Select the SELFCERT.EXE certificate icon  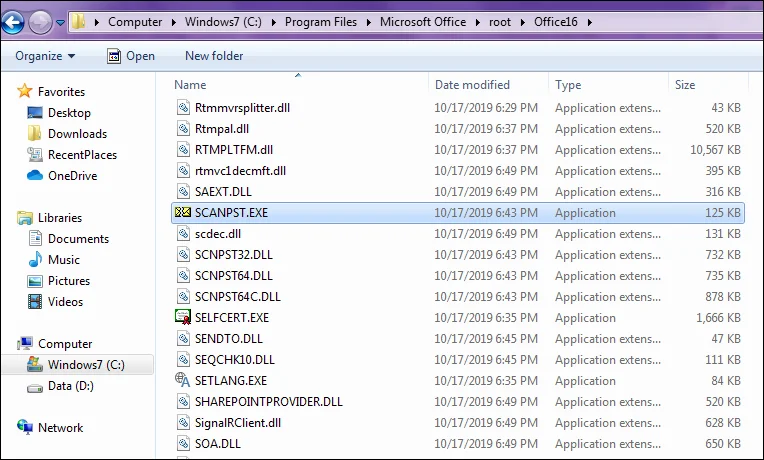(x=183, y=317)
